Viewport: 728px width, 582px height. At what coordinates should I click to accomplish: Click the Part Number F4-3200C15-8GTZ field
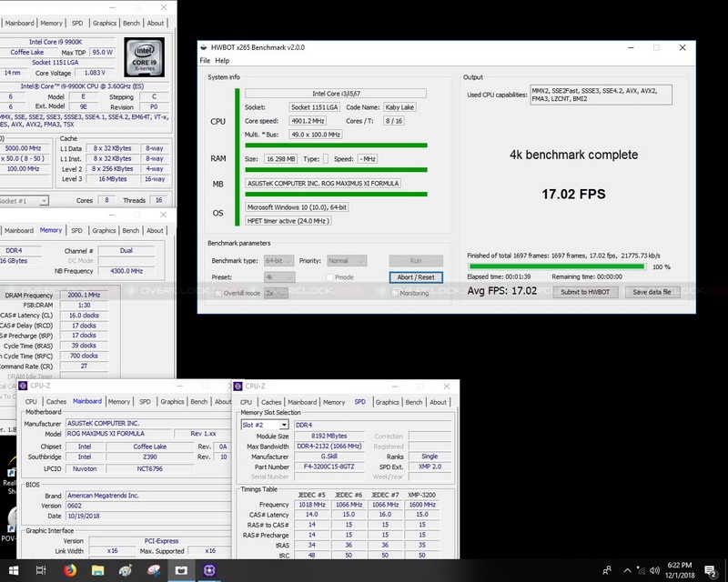[329, 467]
